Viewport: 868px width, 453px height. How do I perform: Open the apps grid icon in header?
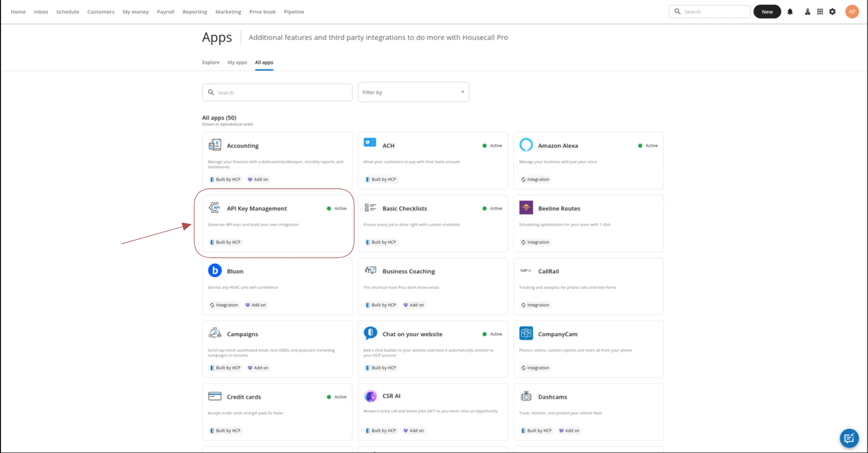point(820,12)
